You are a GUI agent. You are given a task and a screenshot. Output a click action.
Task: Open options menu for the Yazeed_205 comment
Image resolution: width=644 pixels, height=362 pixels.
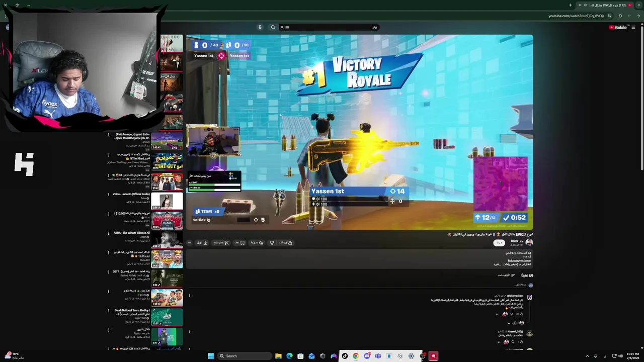coord(189,331)
